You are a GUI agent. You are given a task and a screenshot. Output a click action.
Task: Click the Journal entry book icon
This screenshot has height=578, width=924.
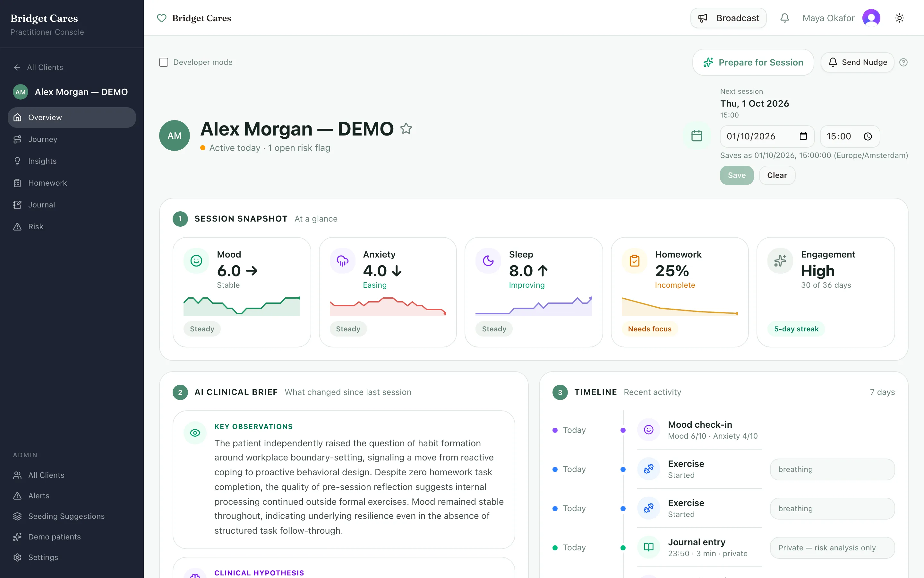click(649, 547)
